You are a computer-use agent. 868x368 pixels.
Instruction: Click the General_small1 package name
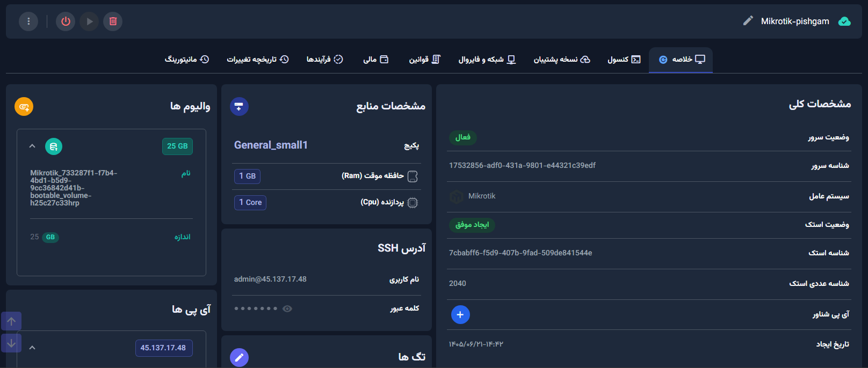coord(271,145)
